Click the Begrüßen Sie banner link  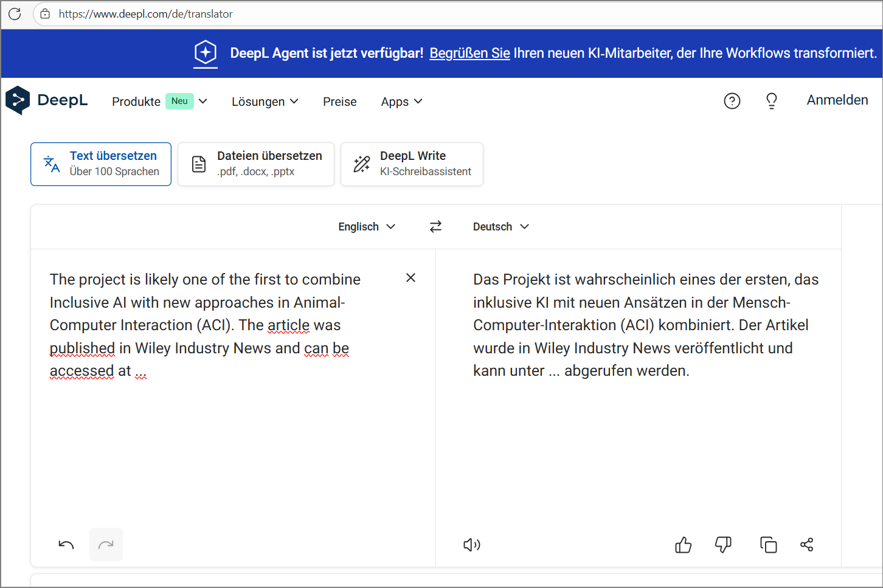[469, 54]
